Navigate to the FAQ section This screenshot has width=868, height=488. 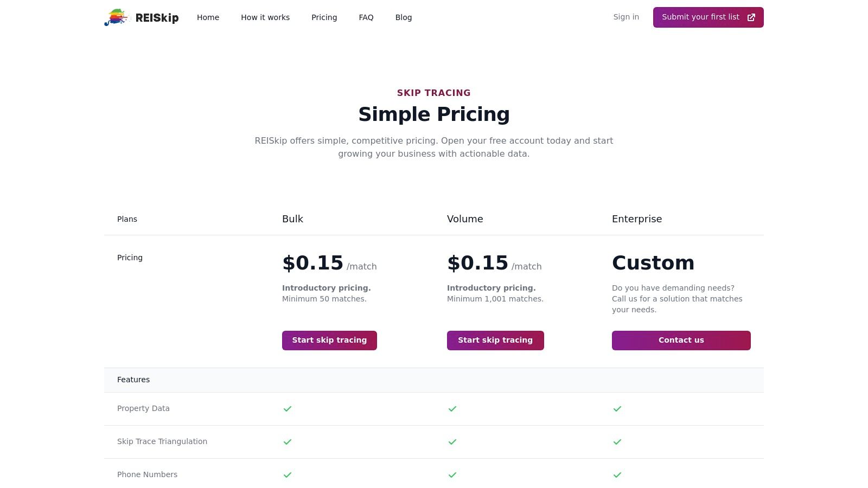pyautogui.click(x=366, y=17)
